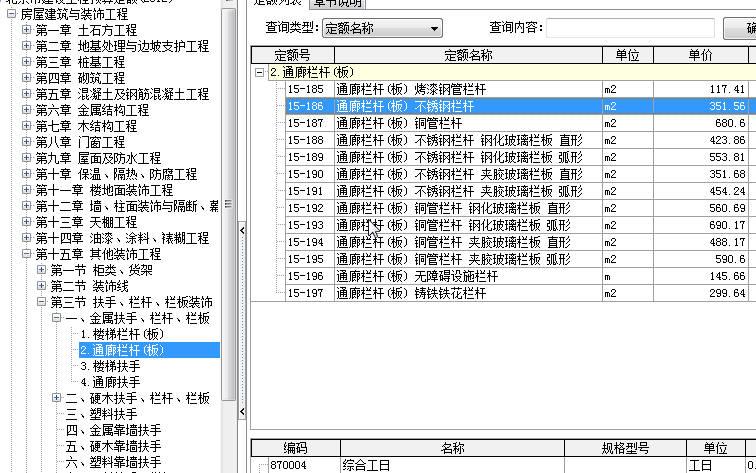Expand 二、硬木扶手、栏杆、栏板 node
The width and height of the screenshot is (756, 473).
click(x=56, y=398)
